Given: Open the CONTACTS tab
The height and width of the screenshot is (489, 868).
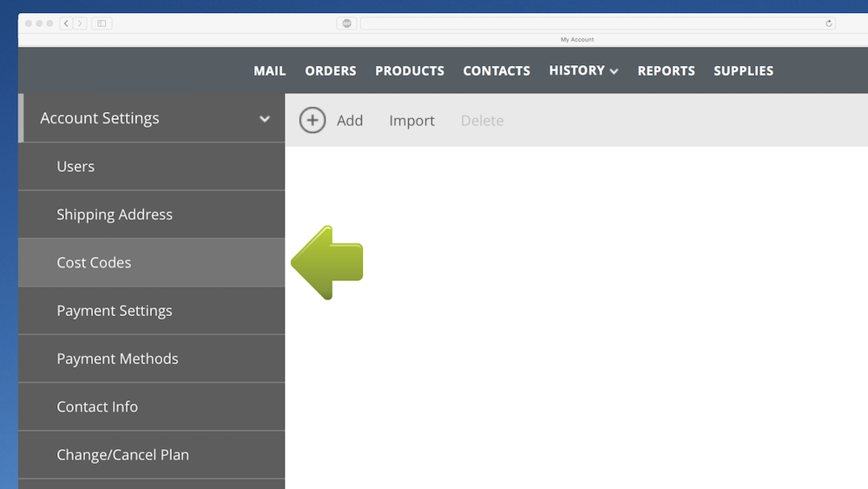Looking at the screenshot, I should click(x=496, y=71).
